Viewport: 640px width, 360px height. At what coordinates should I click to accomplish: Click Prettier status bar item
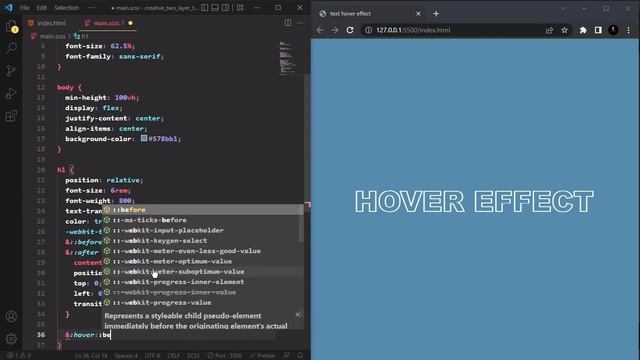(262, 356)
